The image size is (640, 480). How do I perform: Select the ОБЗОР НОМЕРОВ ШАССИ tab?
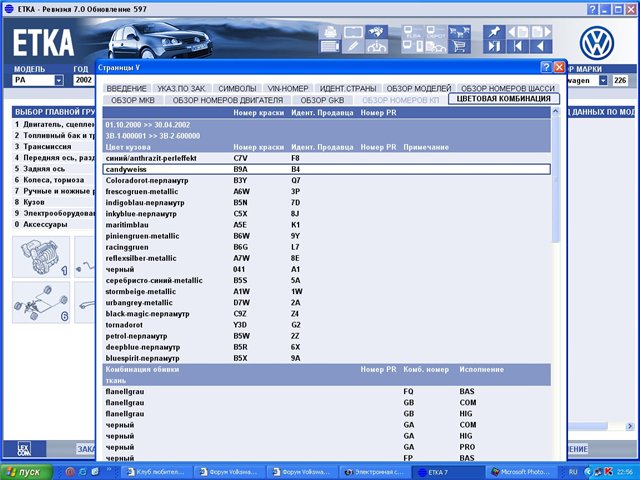click(x=508, y=88)
